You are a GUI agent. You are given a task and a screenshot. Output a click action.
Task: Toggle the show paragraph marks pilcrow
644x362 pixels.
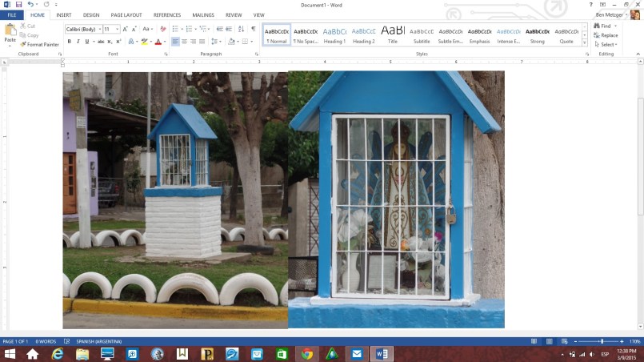[x=254, y=29]
